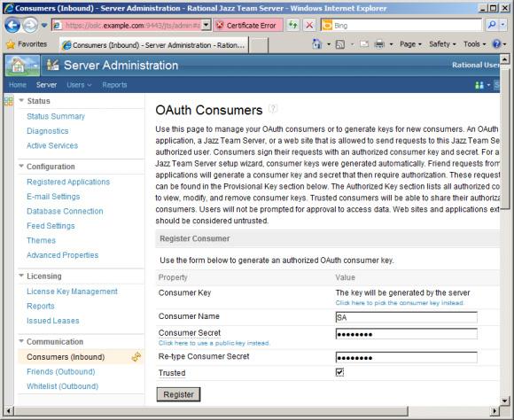Open E-mail Settings link

click(x=53, y=197)
